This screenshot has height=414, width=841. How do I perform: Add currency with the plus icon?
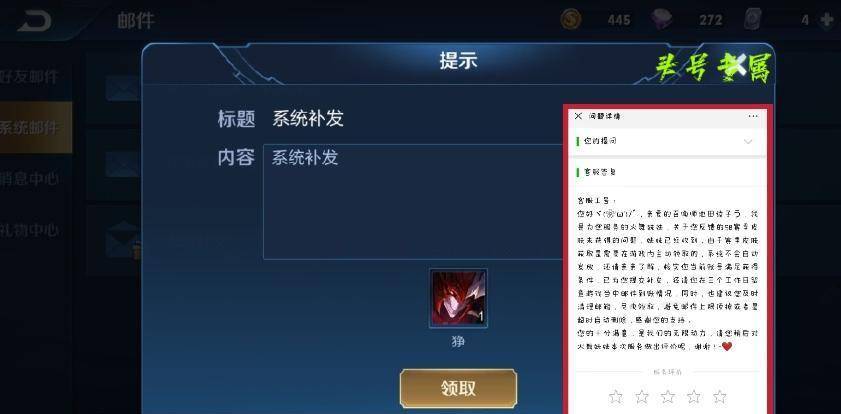point(827,20)
